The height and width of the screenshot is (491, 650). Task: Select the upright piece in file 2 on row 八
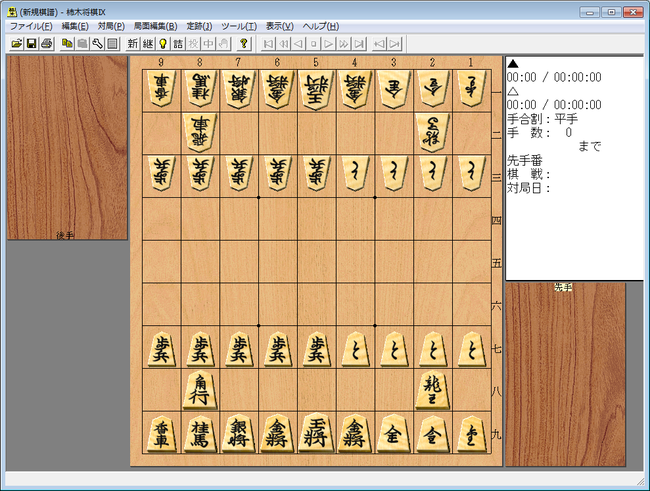tap(432, 390)
